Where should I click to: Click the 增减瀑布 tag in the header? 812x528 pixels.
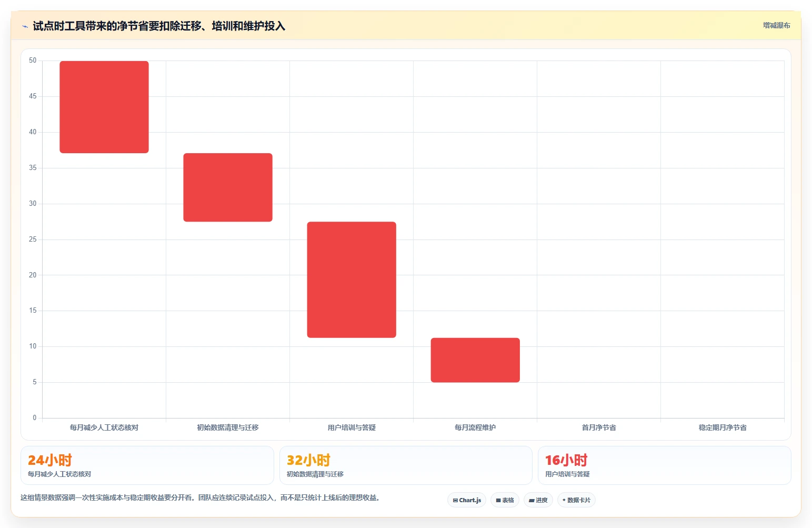pyautogui.click(x=776, y=25)
